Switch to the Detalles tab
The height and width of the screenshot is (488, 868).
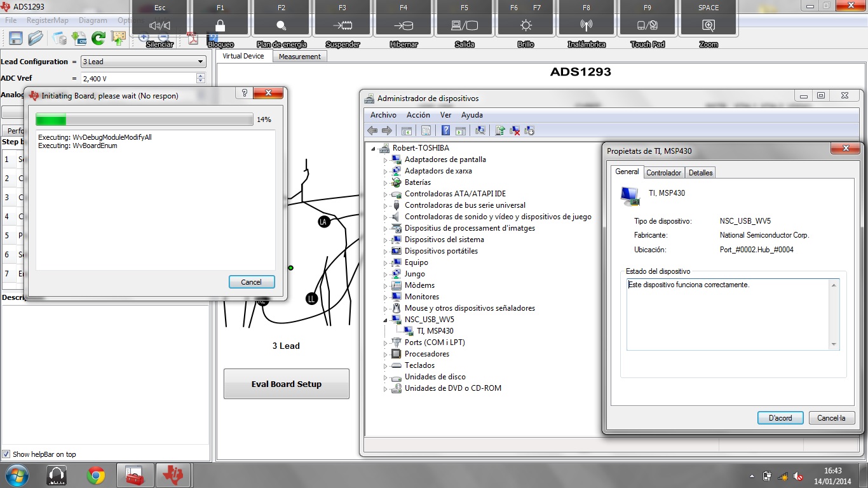click(700, 173)
